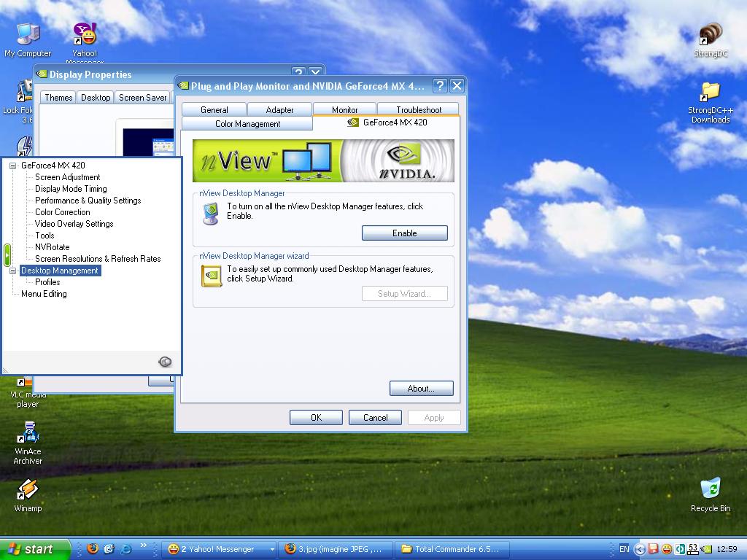Launch Yahoo! Messenger desktop shortcut
This screenshot has width=747, height=560.
coord(85,43)
